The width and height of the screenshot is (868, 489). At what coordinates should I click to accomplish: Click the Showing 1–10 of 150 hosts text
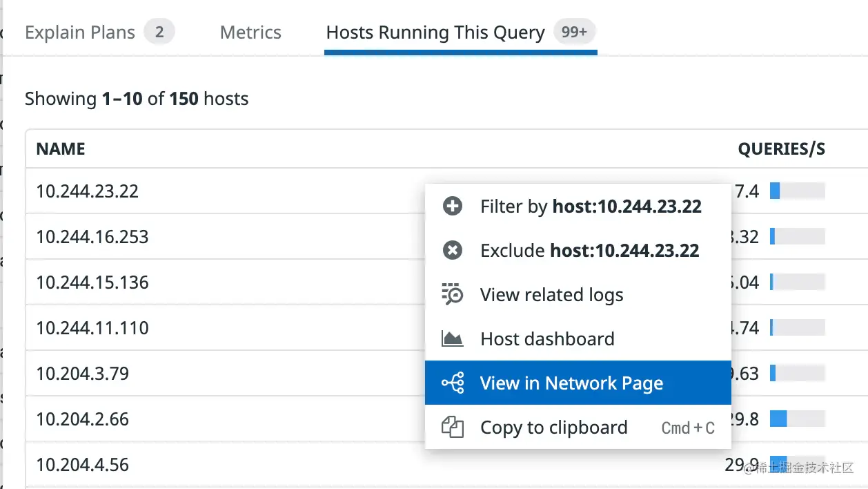click(137, 99)
